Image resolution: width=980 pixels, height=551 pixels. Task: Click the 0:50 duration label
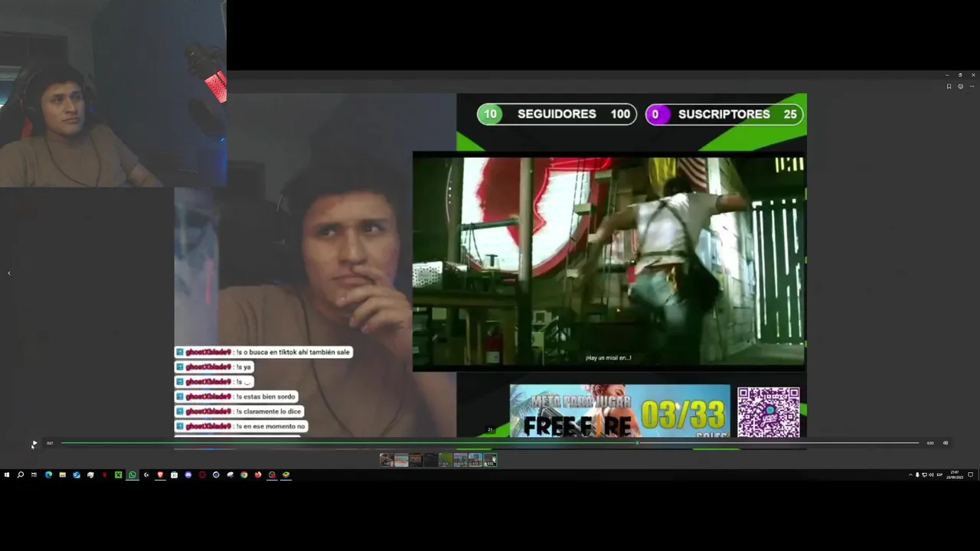tap(930, 443)
